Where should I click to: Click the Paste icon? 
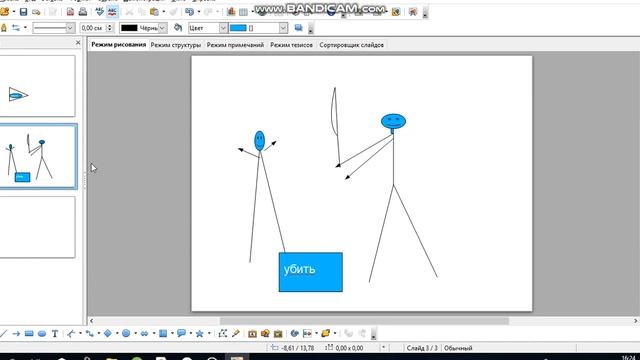pos(154,12)
